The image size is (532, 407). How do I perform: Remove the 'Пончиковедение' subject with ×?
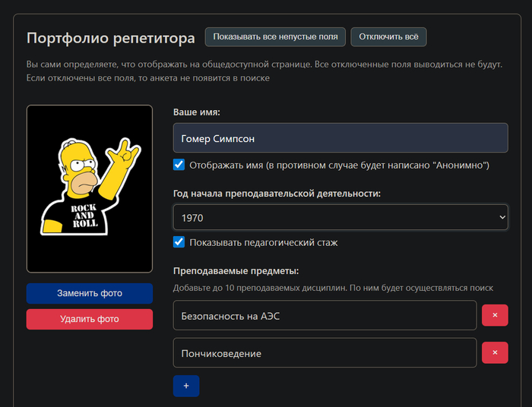point(495,352)
